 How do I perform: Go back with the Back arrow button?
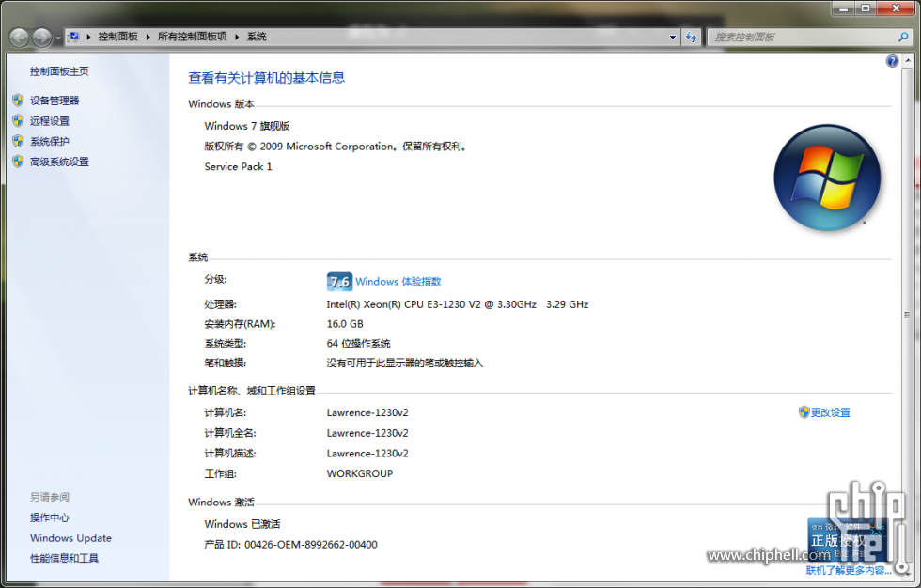pyautogui.click(x=19, y=38)
